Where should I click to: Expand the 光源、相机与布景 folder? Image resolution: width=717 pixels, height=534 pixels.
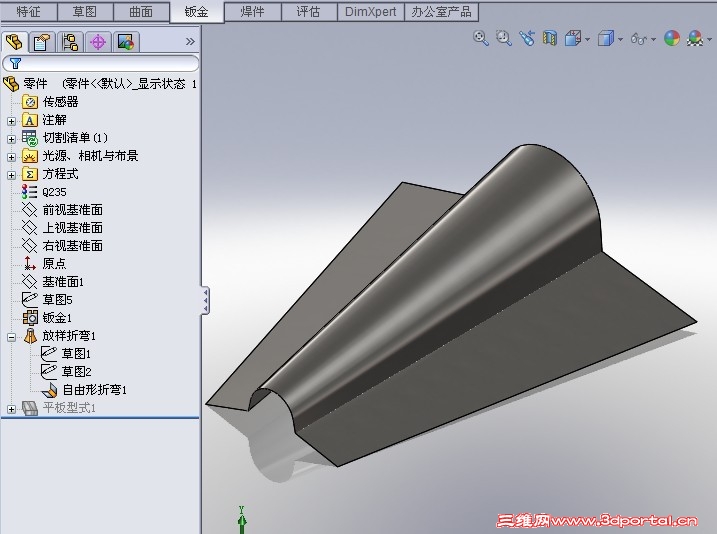point(11,157)
